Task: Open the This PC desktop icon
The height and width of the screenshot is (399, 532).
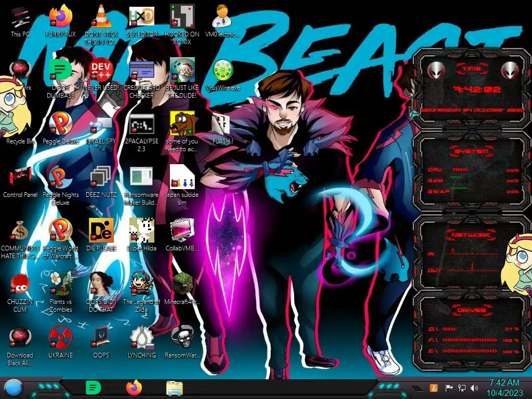Action: 20,21
